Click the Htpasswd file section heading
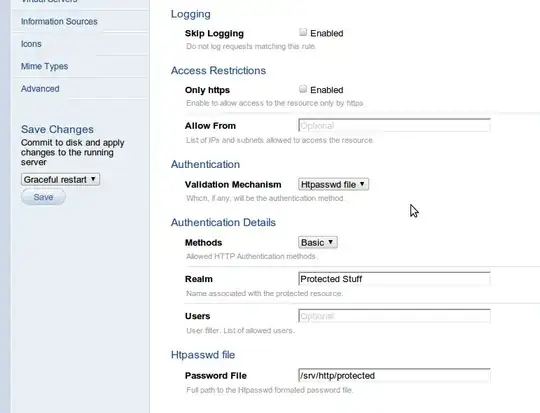Viewport: 540px width, 413px height. coord(203,355)
